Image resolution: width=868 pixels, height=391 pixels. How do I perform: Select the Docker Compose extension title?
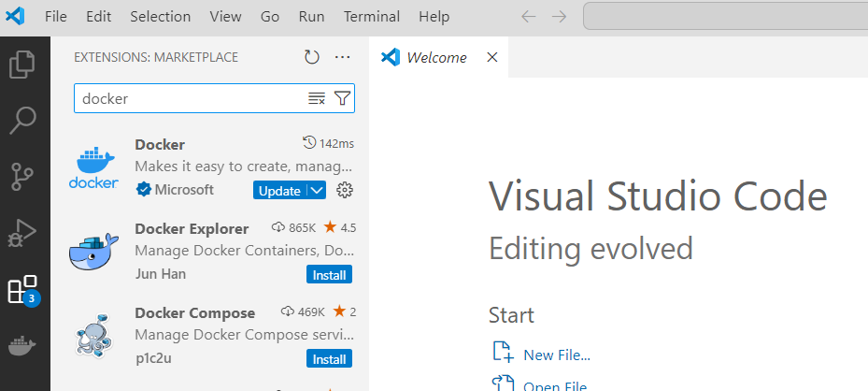click(195, 312)
